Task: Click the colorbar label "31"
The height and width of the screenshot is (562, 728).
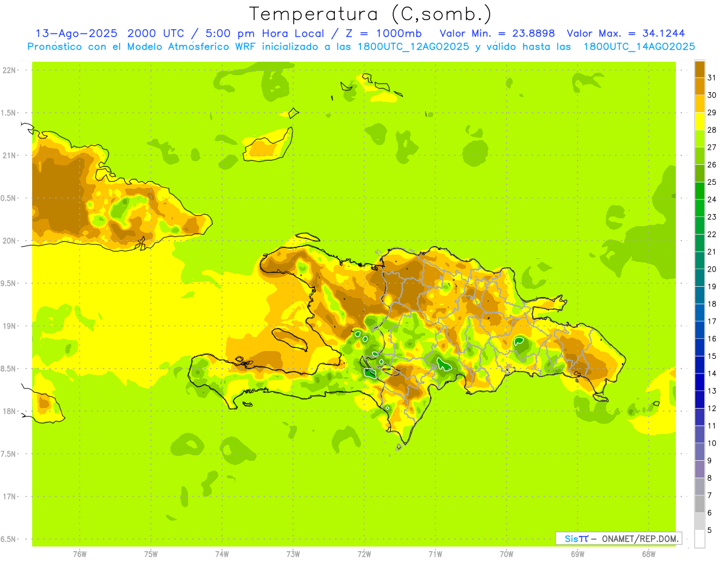Action: [712, 77]
